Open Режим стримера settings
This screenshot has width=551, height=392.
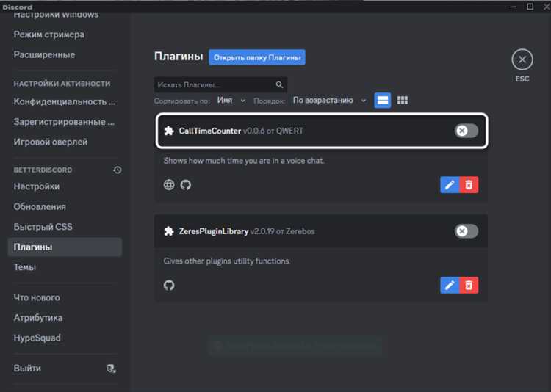pos(48,35)
